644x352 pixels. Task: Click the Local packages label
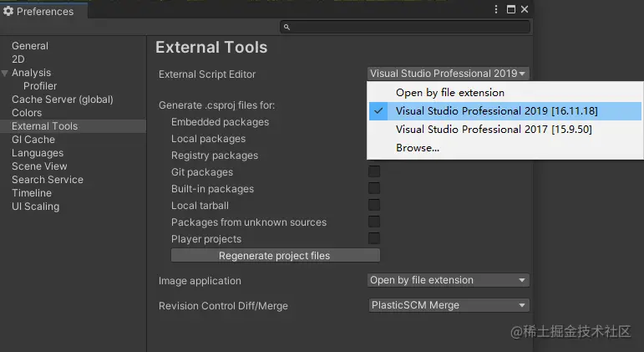click(208, 139)
